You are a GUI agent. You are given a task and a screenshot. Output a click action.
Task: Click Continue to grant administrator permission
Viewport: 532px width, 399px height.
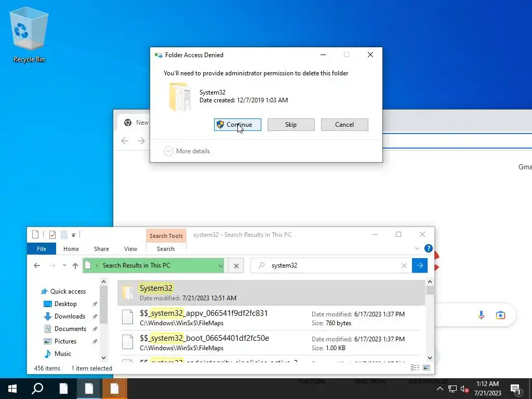pos(237,125)
